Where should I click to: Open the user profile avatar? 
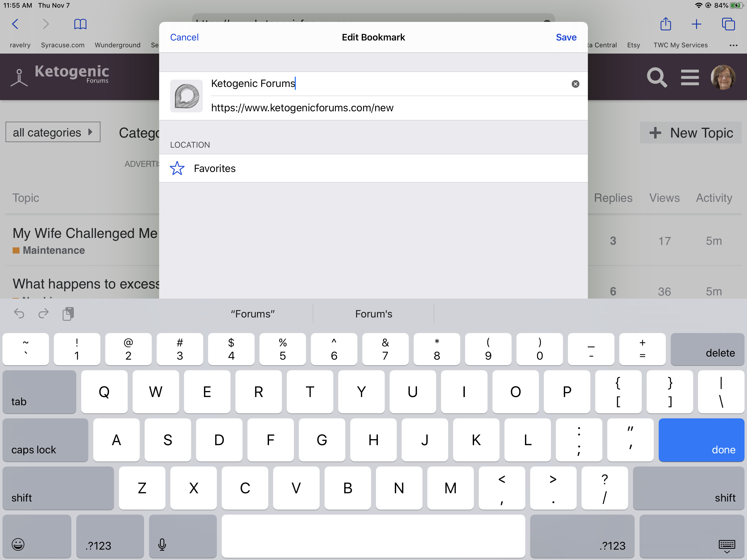tap(723, 77)
